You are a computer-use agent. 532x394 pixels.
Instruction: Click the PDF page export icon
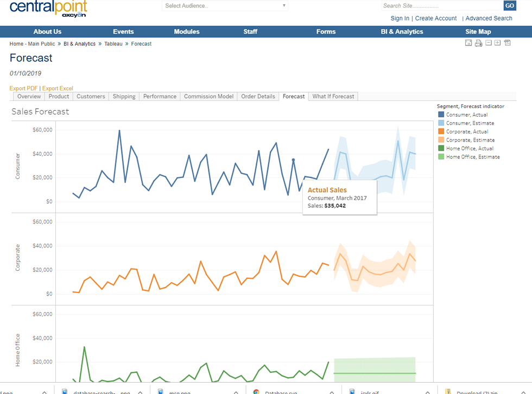tap(508, 43)
